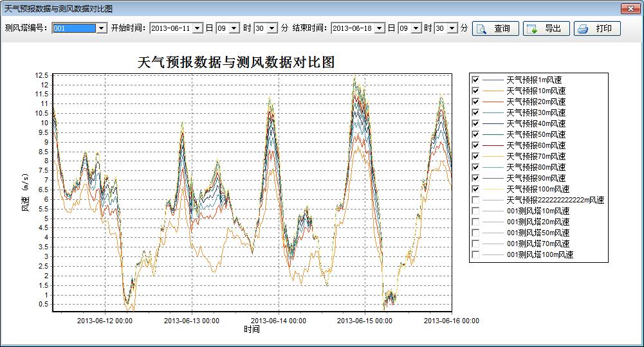The image size is (644, 347).
Task: Click x-axis label 2013-06-15 00:00
Action: point(365,321)
